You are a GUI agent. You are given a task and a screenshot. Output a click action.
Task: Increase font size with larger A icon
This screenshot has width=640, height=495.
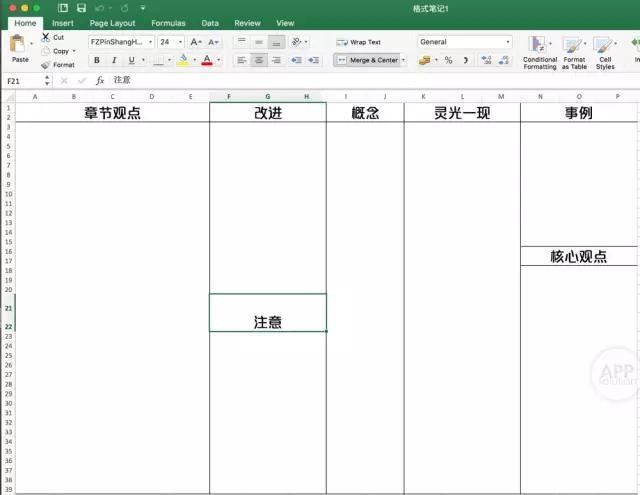tap(196, 42)
